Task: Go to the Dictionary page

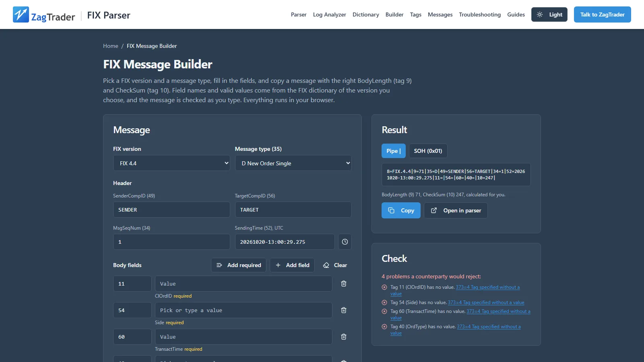Action: [366, 14]
